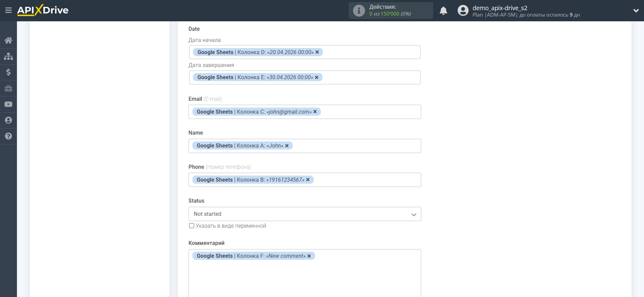Image resolution: width=644 pixels, height=297 pixels.
Task: Click the briefcase icon in sidebar
Action: [8, 88]
